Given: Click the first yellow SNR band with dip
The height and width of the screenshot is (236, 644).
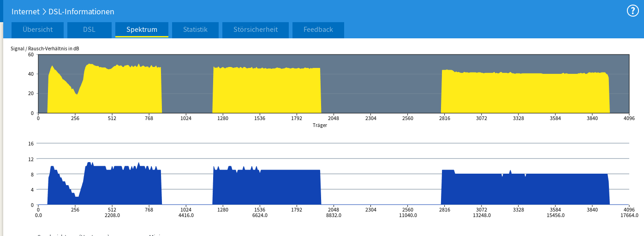Looking at the screenshot, I should (x=120, y=92).
